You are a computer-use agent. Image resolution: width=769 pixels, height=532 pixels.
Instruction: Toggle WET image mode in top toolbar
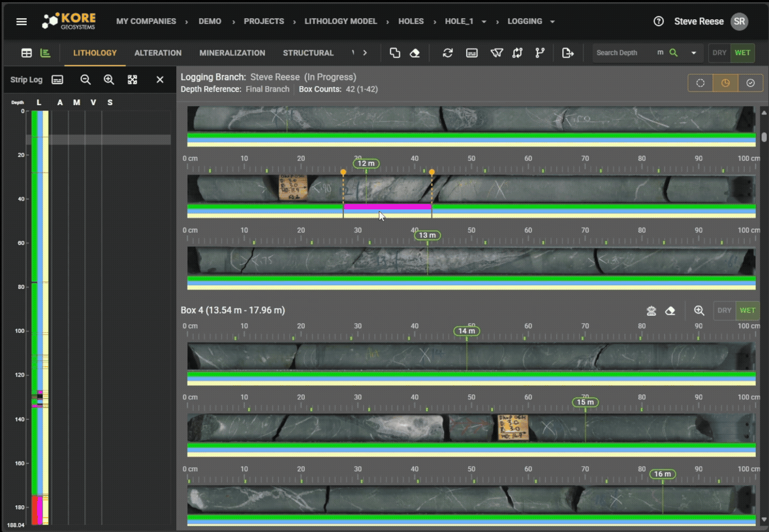pyautogui.click(x=742, y=53)
